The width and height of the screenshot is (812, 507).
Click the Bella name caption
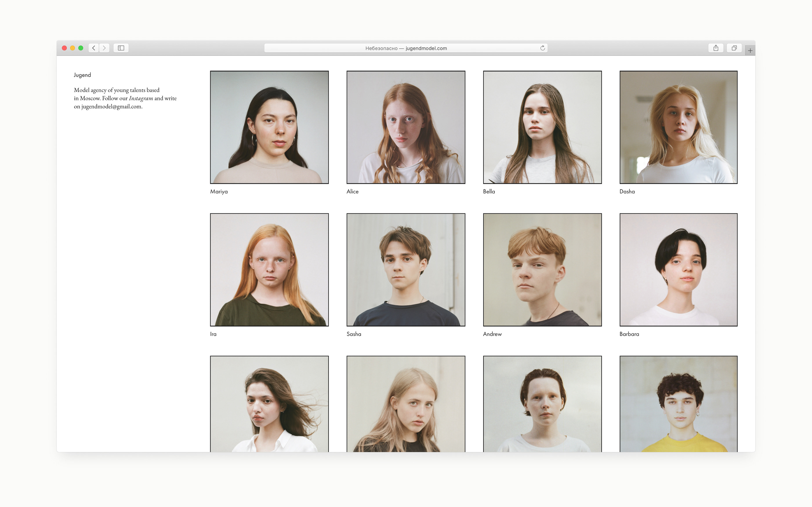tap(489, 192)
